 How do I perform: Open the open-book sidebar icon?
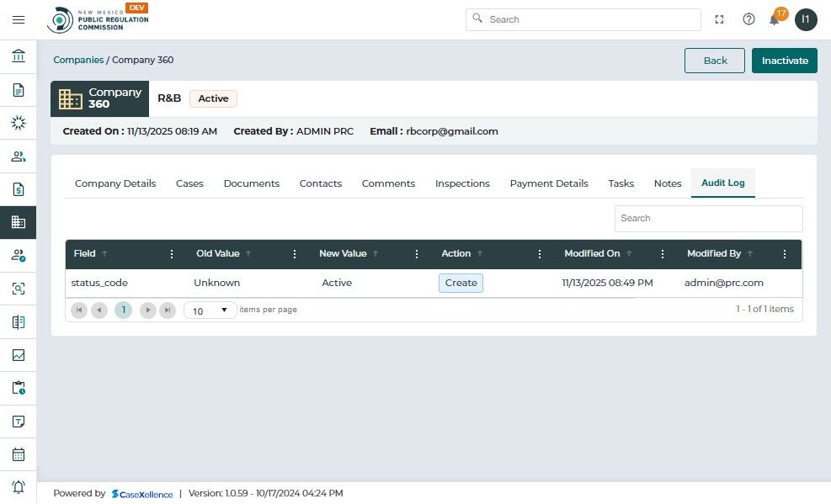(x=19, y=322)
